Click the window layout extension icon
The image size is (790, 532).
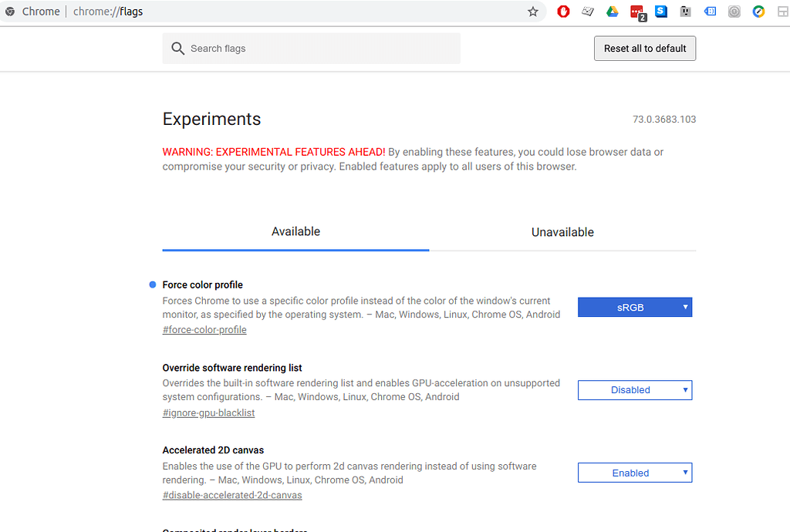pos(783,11)
